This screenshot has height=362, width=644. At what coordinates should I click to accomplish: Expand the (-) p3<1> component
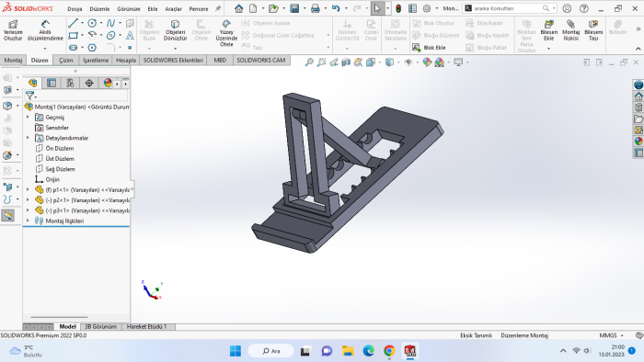pos(28,210)
